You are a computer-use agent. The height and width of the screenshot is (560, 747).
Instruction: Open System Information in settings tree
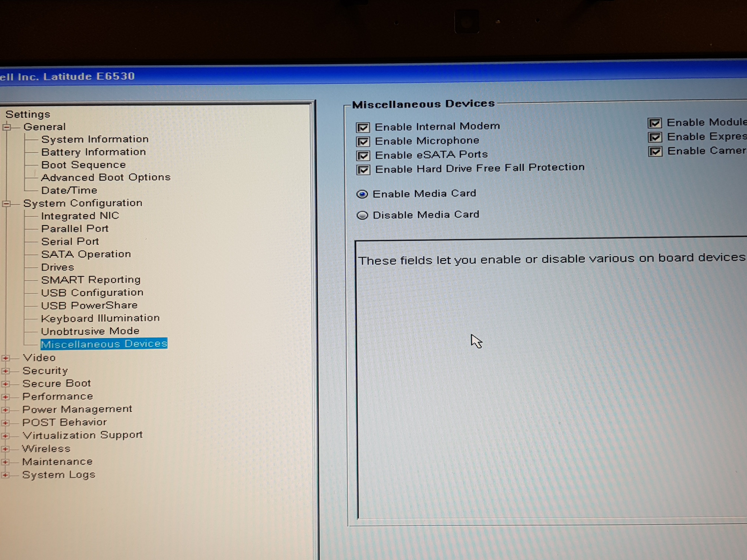coord(95,139)
